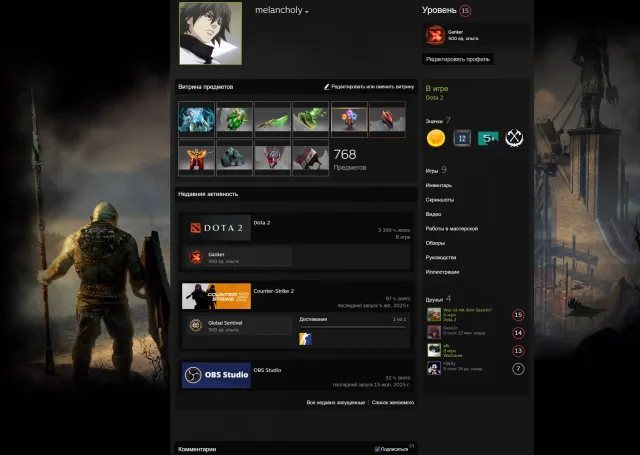Image resolution: width=640 pixels, height=455 pixels.
Task: Open the Counter-Strike 2 achievement icon
Action: coord(305,339)
